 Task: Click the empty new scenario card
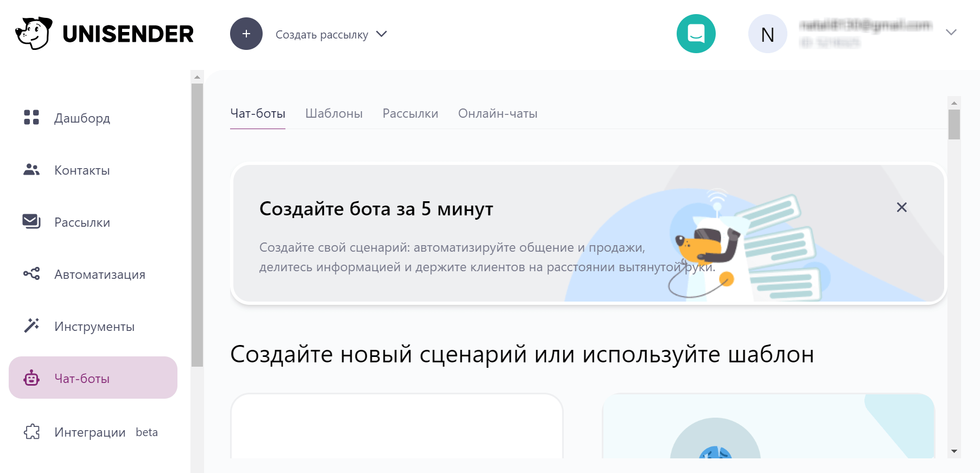click(397, 426)
